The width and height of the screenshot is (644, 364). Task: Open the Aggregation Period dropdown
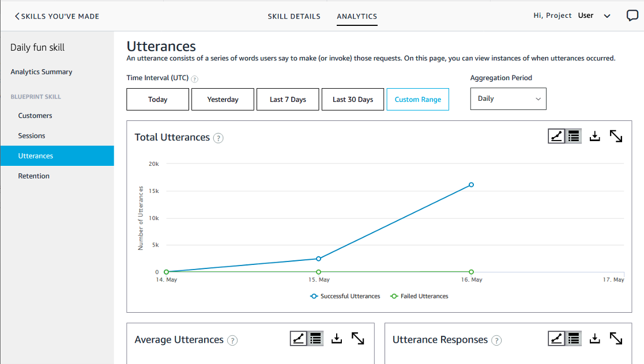[508, 98]
